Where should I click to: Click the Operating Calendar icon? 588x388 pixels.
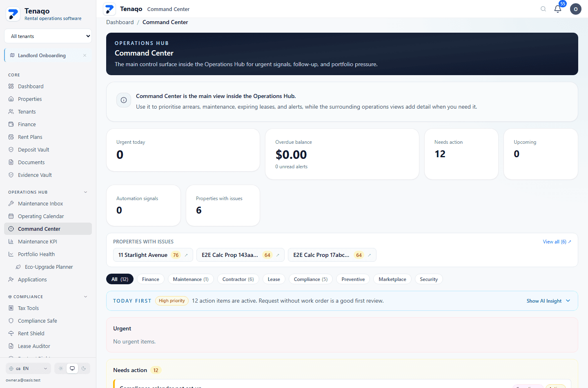(11, 216)
